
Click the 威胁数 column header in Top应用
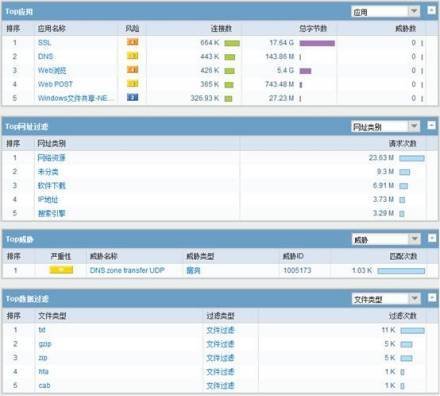coord(406,28)
